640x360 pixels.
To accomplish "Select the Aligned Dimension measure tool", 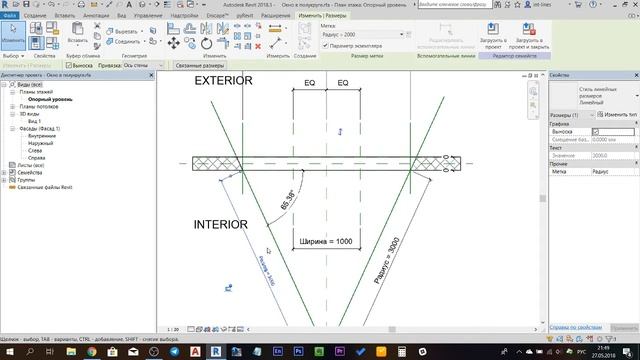I will coord(275,29).
